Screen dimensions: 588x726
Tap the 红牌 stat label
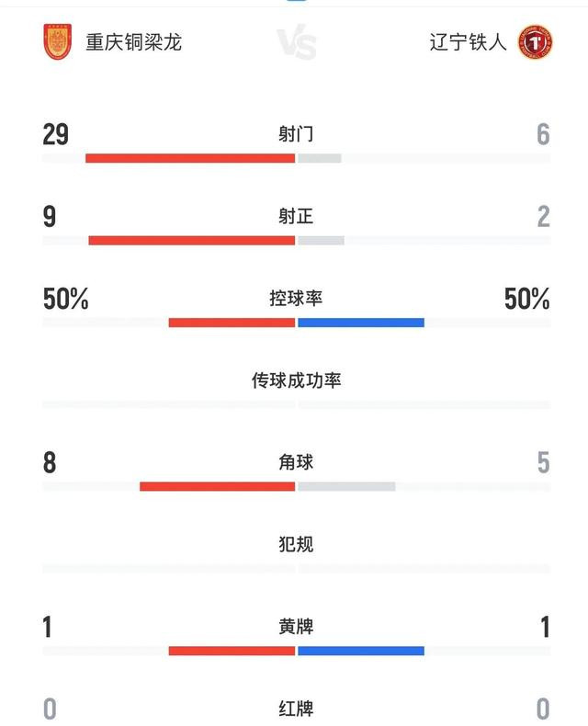[x=296, y=709]
